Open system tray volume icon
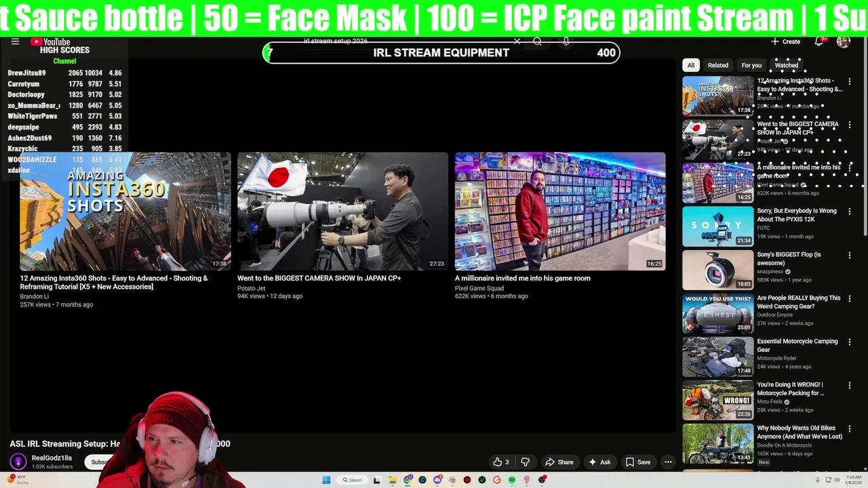The height and width of the screenshot is (488, 868). pyautogui.click(x=836, y=480)
